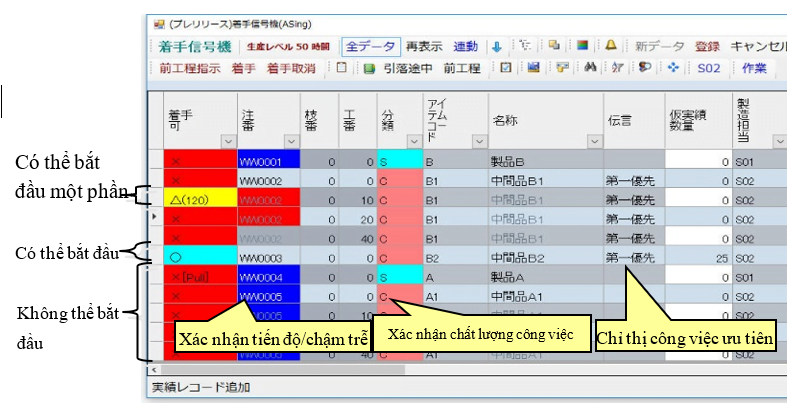This screenshot has height=419, width=804.
Task: Click the 枝番 column header
Action: point(319,121)
